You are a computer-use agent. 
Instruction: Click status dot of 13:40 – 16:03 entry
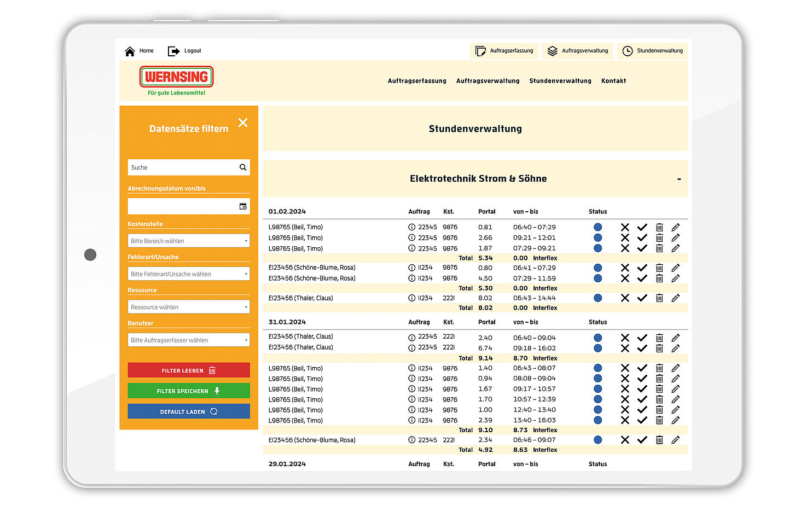(598, 420)
